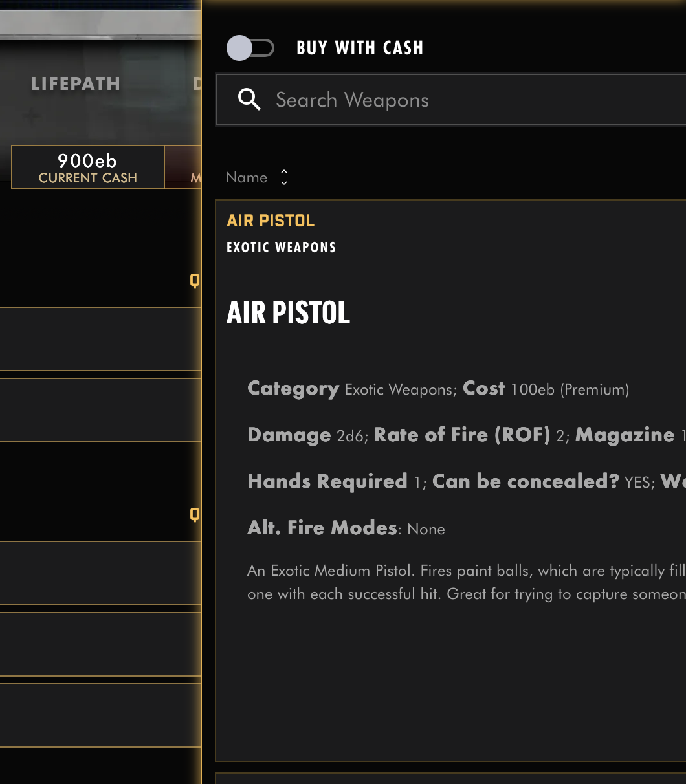Click the Alt. Fire Modes None line
Viewport: 686px width, 784px height.
[x=346, y=528]
